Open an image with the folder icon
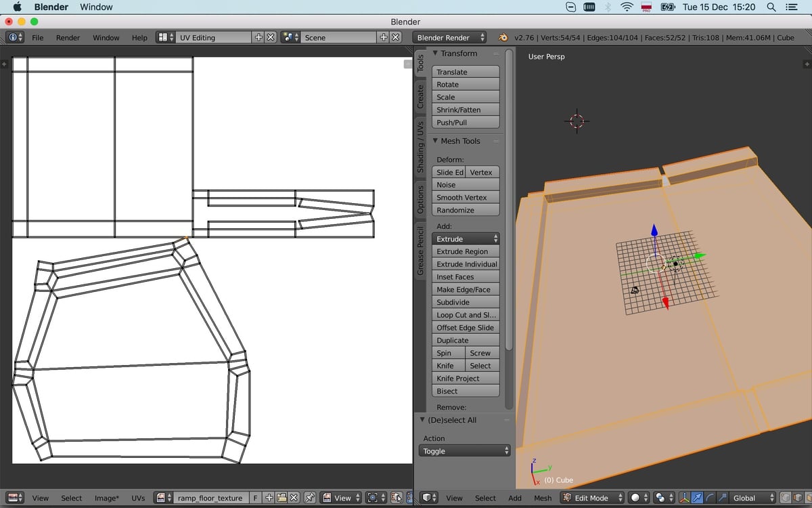This screenshot has height=508, width=812. point(281,497)
